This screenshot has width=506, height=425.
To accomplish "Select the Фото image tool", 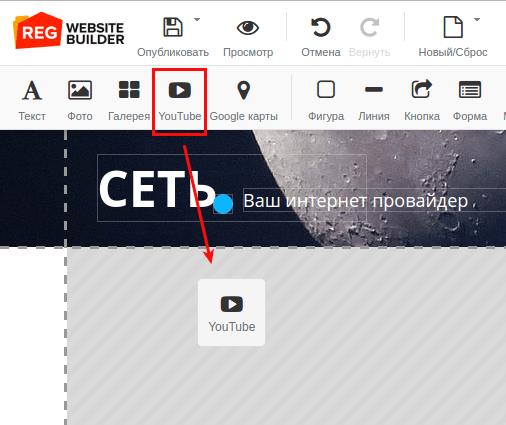I will [80, 90].
